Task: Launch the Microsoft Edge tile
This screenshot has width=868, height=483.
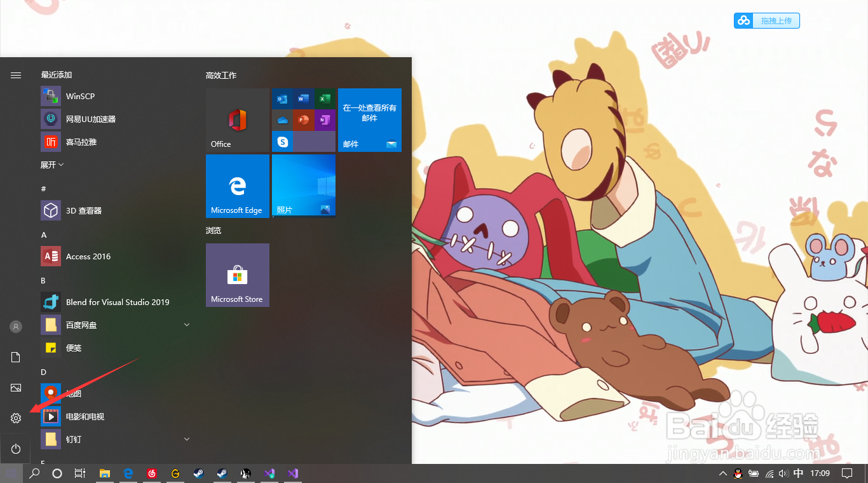Action: [x=238, y=186]
